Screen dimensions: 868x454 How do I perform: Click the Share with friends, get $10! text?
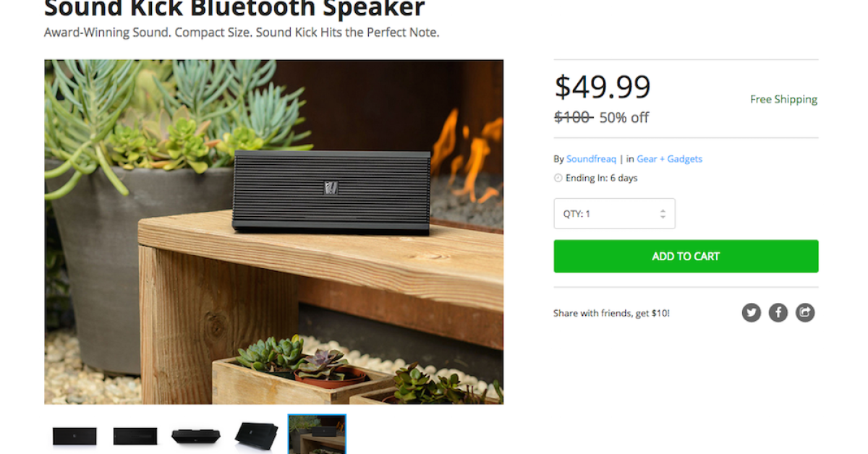pos(611,313)
